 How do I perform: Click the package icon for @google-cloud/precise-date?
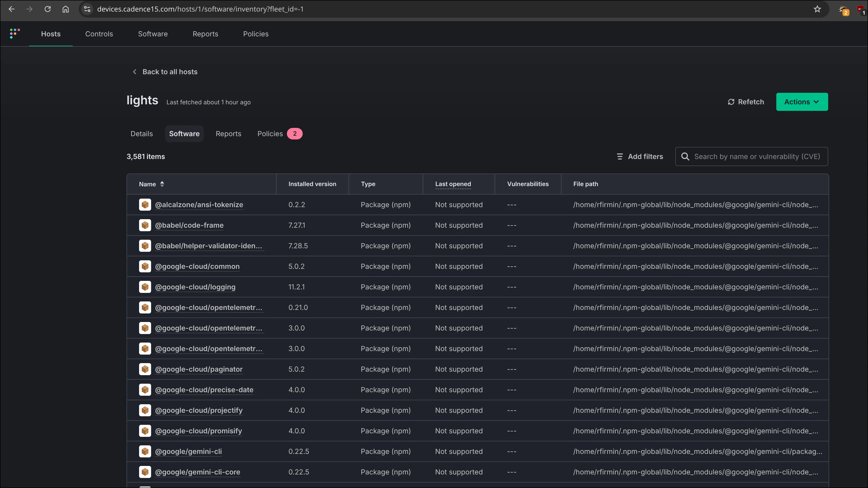click(145, 390)
